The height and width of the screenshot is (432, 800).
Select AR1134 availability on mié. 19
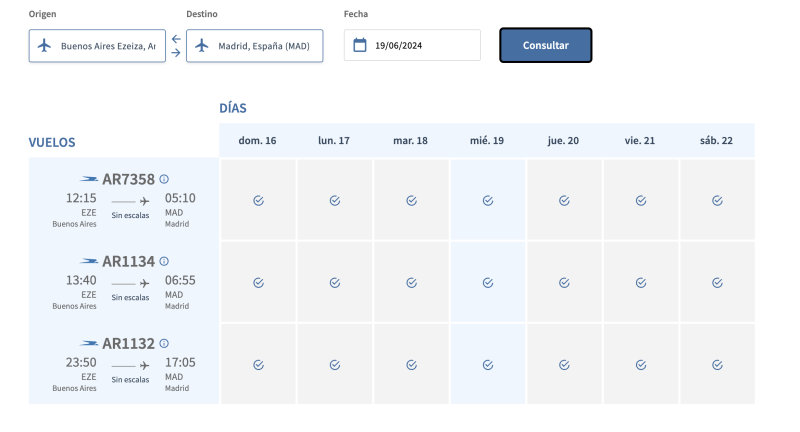(x=488, y=282)
